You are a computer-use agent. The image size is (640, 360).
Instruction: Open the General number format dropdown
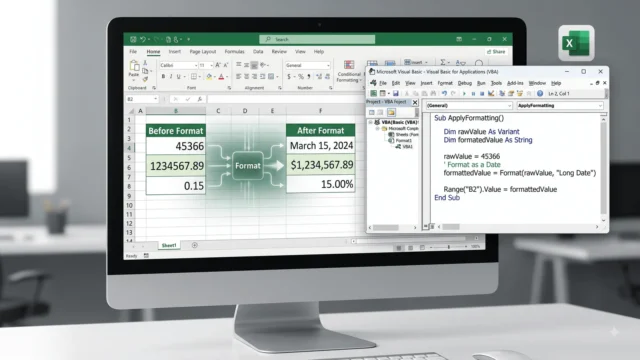[x=328, y=65]
